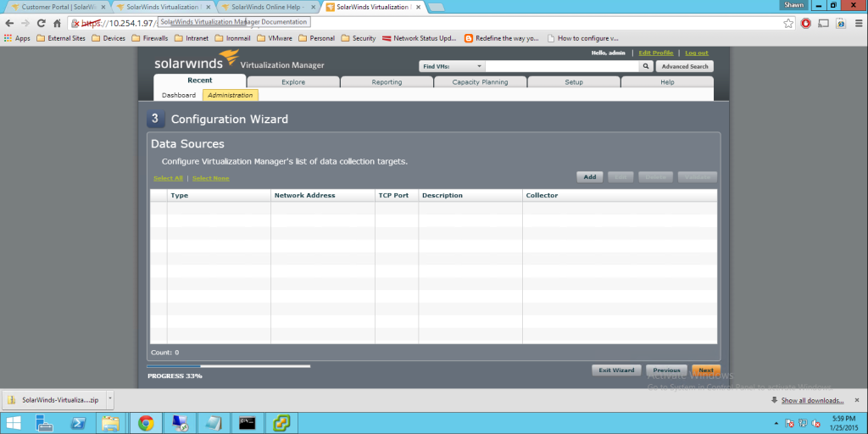
Task: Open the Personal bookmark folder
Action: tap(317, 38)
